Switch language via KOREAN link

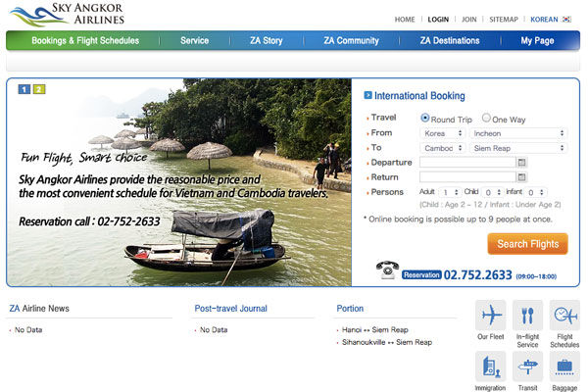point(544,20)
